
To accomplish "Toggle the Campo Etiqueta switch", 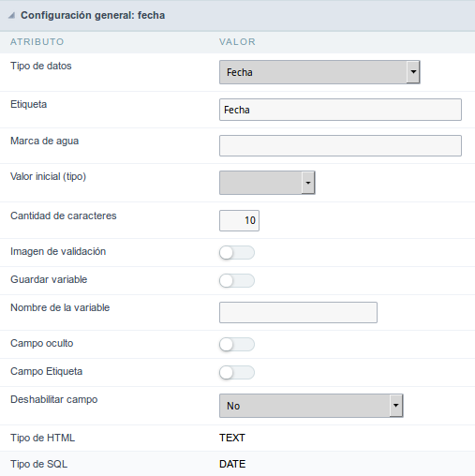I will 237,372.
